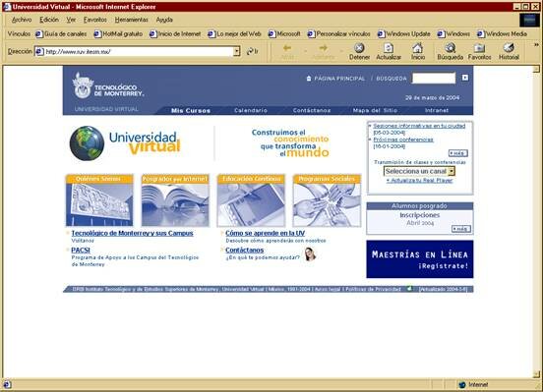Open the PACSI link
The width and height of the screenshot is (543, 392).
(x=81, y=250)
